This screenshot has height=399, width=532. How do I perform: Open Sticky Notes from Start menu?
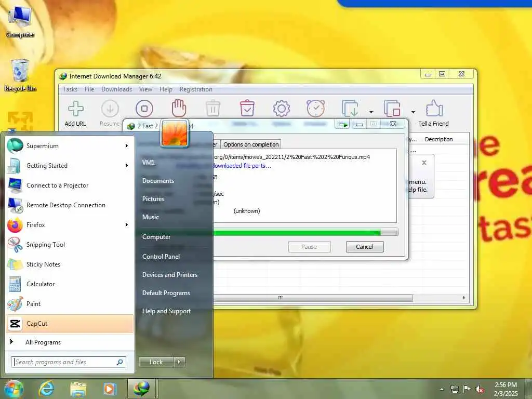pyautogui.click(x=70, y=264)
